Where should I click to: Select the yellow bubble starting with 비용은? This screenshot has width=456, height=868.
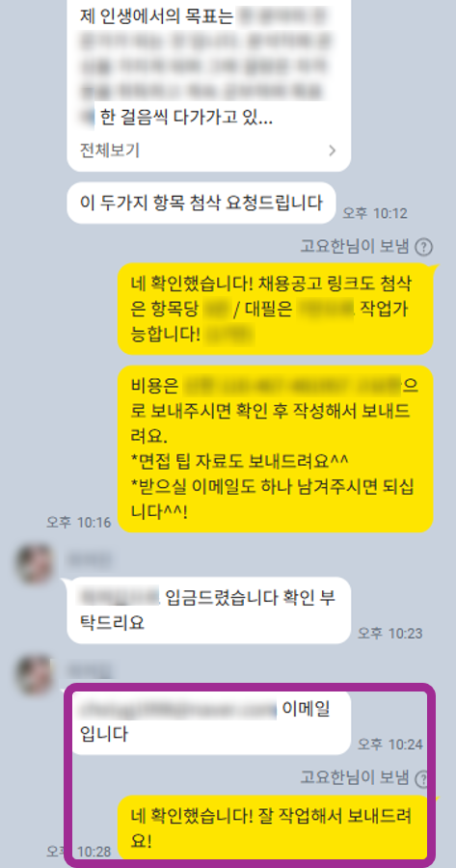tap(275, 448)
